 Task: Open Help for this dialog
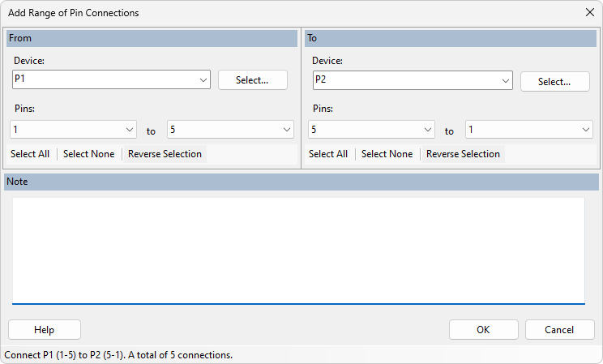tap(45, 330)
